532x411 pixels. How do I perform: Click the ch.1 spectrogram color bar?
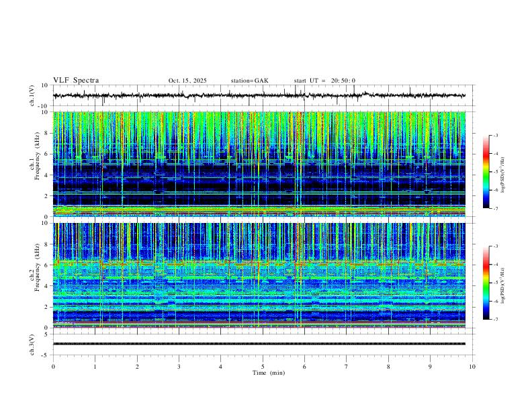(486, 172)
